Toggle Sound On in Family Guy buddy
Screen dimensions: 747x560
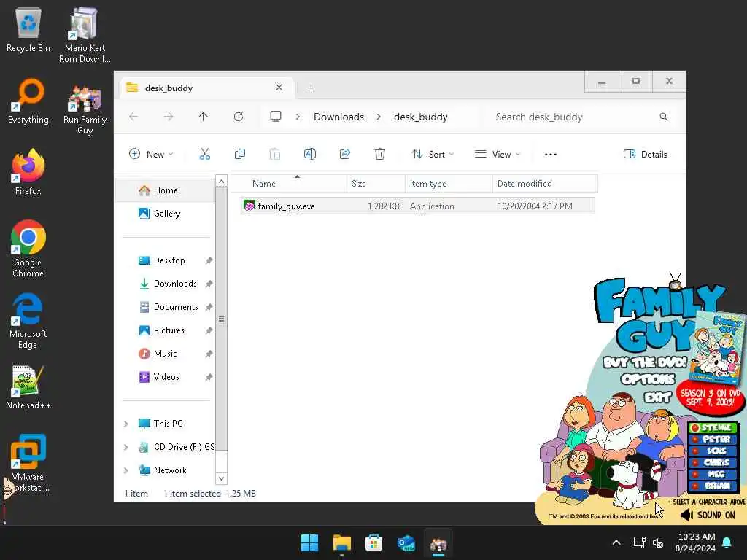708,515
